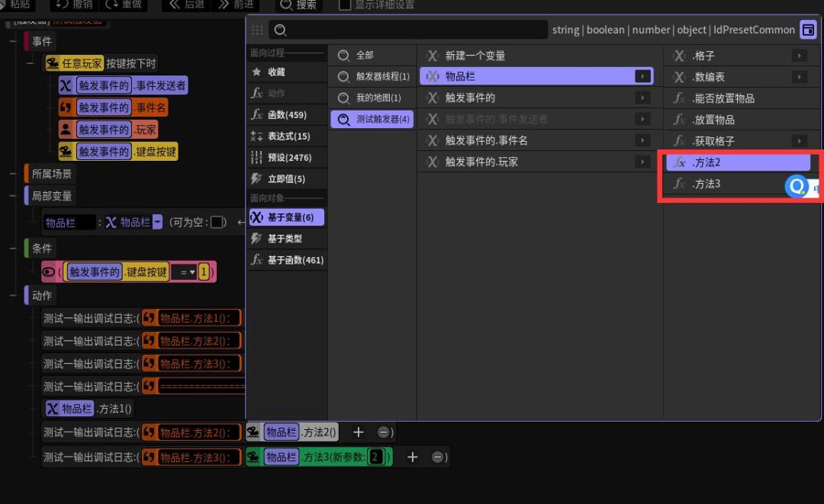Click lightning icon beside 立即值(5)
This screenshot has width=824, height=504.
pos(256,179)
